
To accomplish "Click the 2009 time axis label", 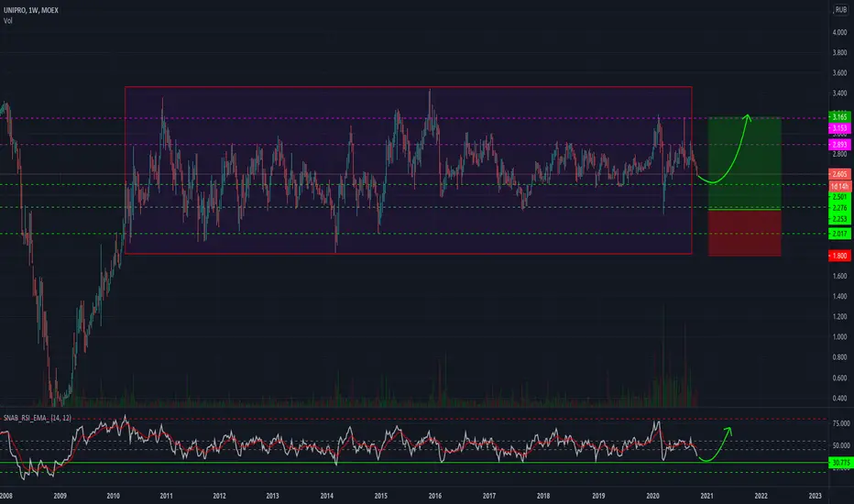I will 60,496.
